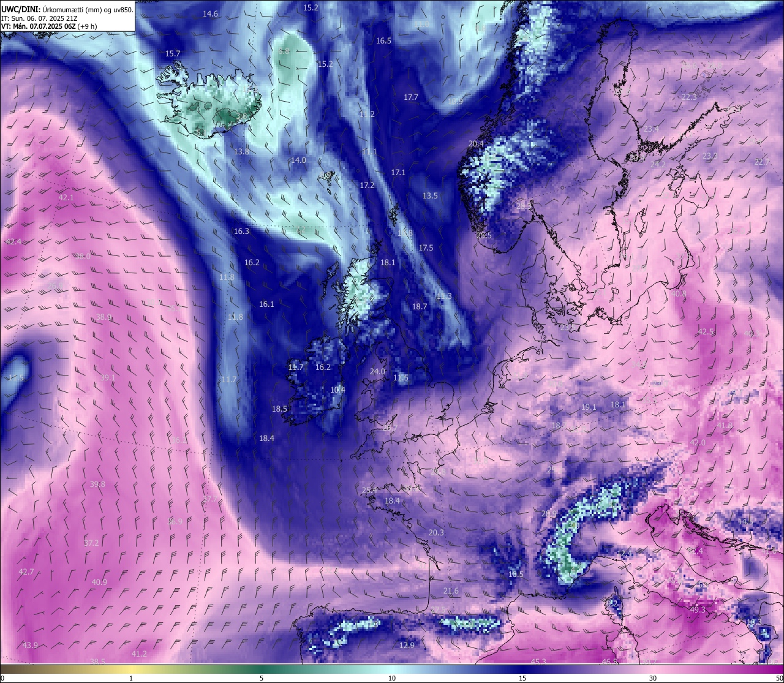
Task: Click the 10.4 value over Ireland
Action: point(337,389)
